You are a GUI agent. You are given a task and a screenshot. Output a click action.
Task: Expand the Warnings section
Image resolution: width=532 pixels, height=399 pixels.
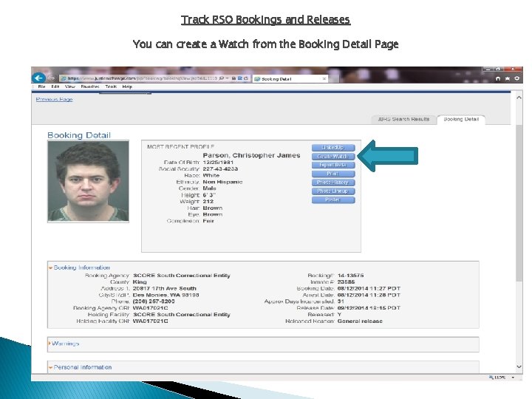point(50,344)
